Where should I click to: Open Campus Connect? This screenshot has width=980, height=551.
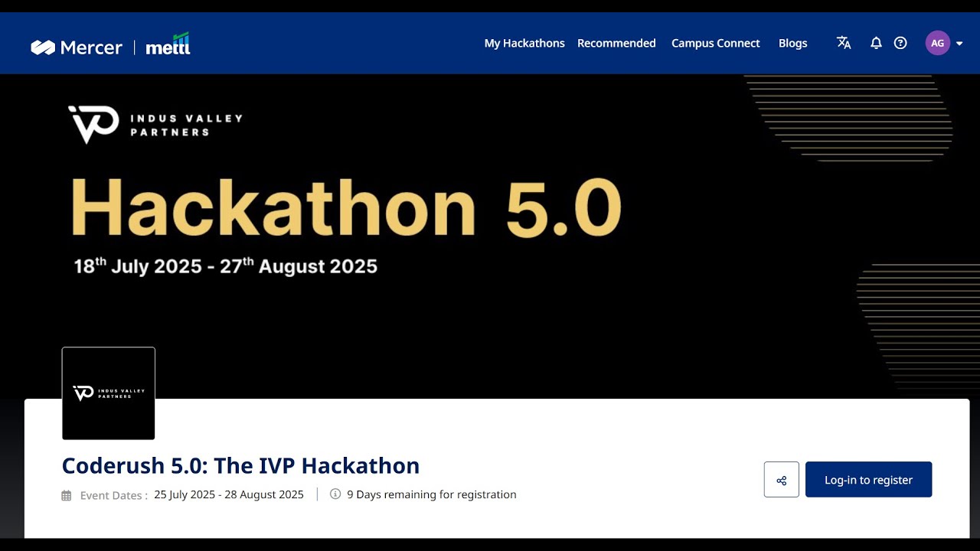pos(716,43)
